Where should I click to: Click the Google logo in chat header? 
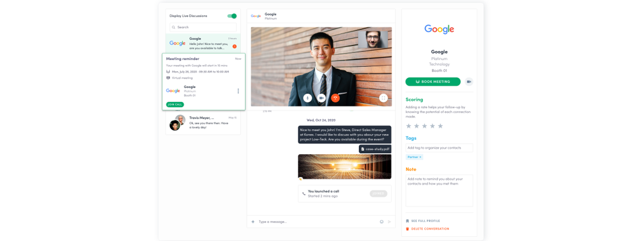[x=256, y=16]
